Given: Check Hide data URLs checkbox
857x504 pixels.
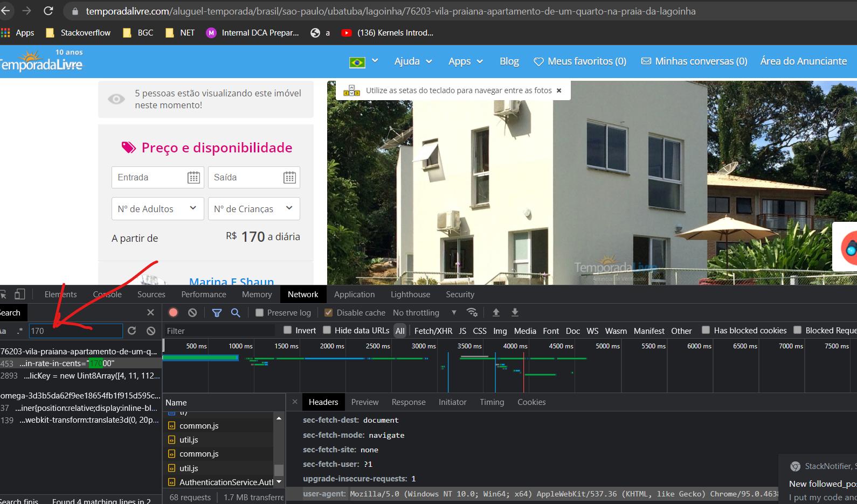Looking at the screenshot, I should click(x=327, y=330).
